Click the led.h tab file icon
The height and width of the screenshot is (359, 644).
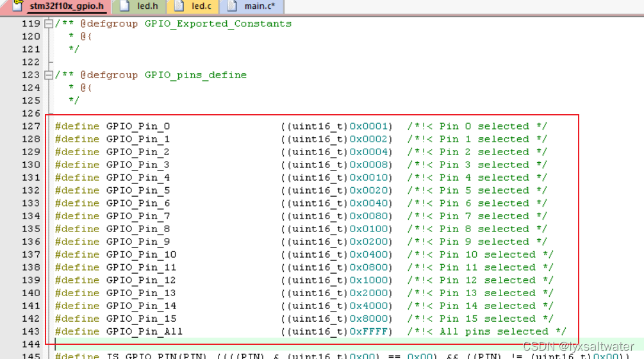coord(124,6)
